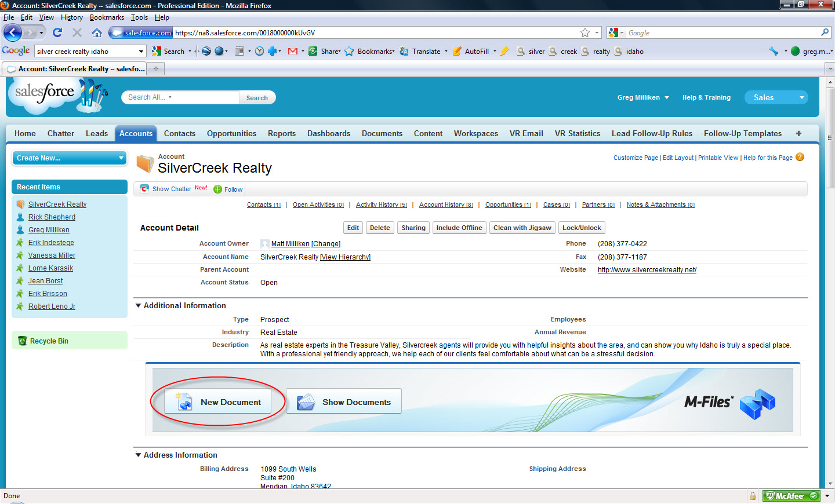Go to the VR Email tab
The height and width of the screenshot is (504, 835).
527,133
